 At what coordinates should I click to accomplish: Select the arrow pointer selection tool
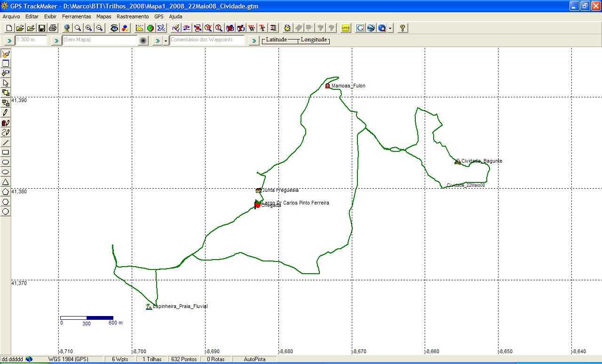pos(6,83)
